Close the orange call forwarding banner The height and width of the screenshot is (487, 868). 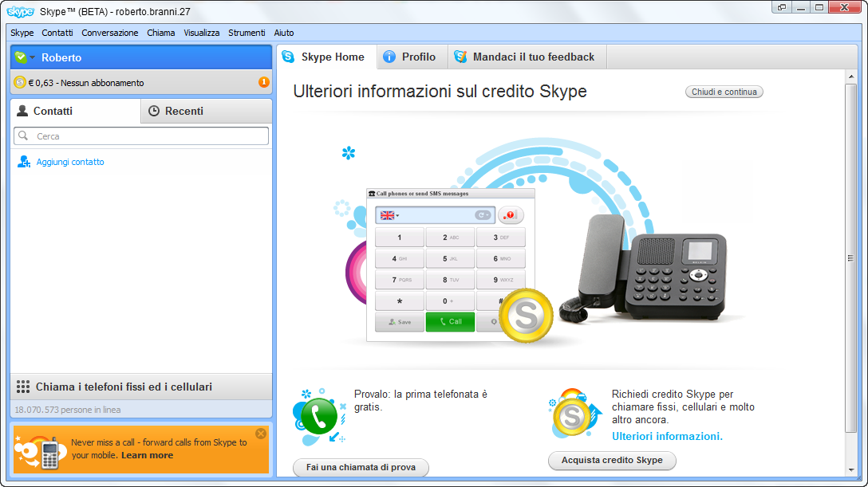261,434
